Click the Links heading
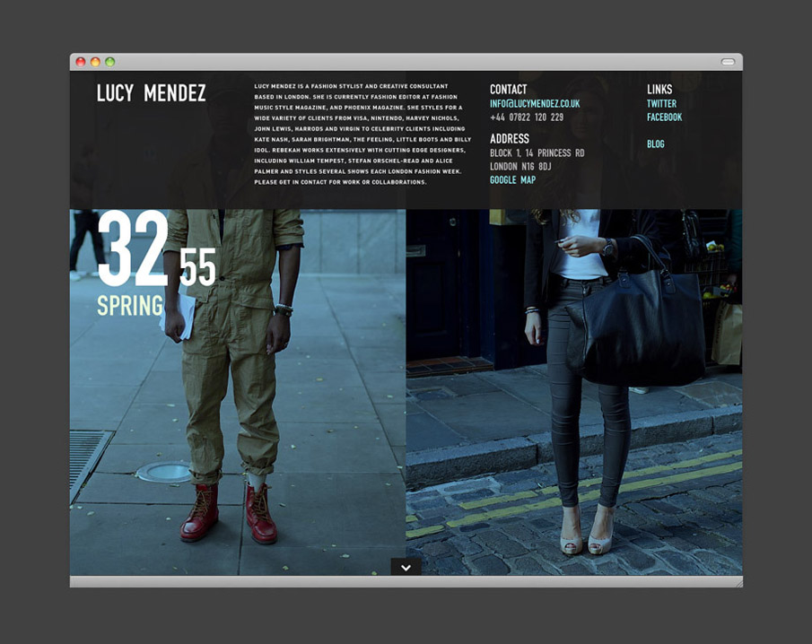Screen dimensions: 812x644 (x=659, y=90)
